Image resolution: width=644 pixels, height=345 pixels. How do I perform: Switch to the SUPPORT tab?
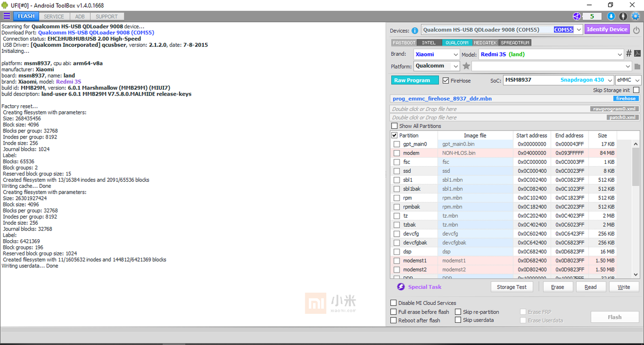(x=107, y=16)
